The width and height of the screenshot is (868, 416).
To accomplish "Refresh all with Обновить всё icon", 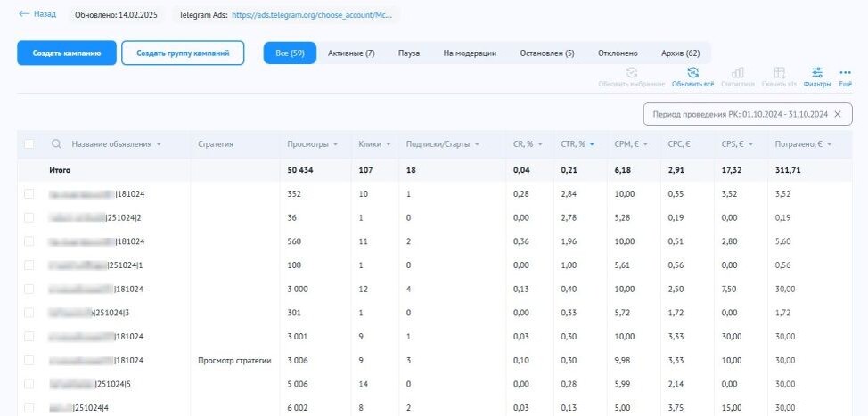I will tap(692, 72).
